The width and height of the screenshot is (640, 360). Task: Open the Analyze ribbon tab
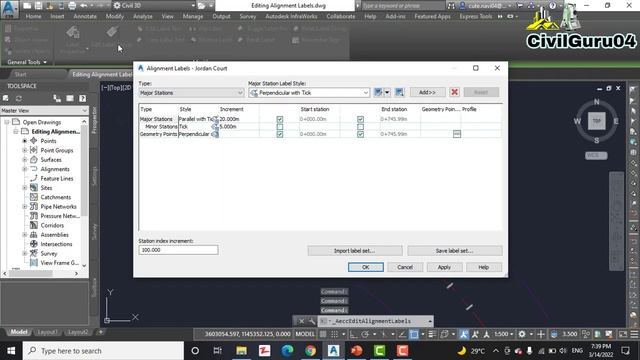(x=142, y=16)
